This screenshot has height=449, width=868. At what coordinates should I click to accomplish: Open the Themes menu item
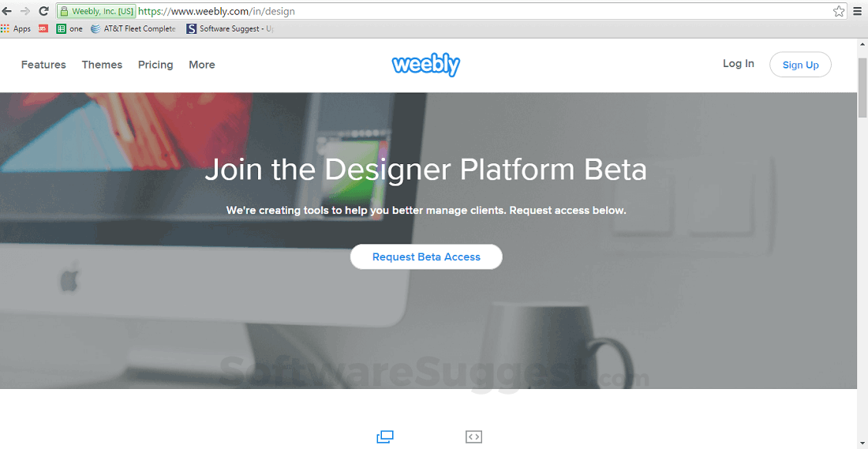[x=102, y=65]
